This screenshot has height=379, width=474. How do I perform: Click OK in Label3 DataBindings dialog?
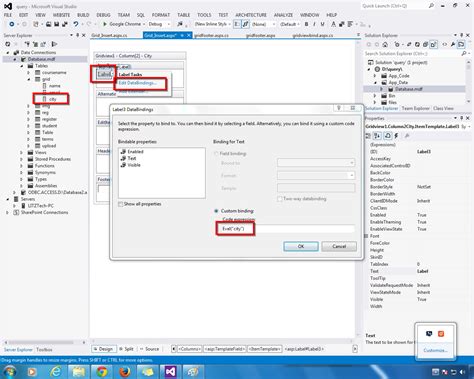[x=301, y=246]
